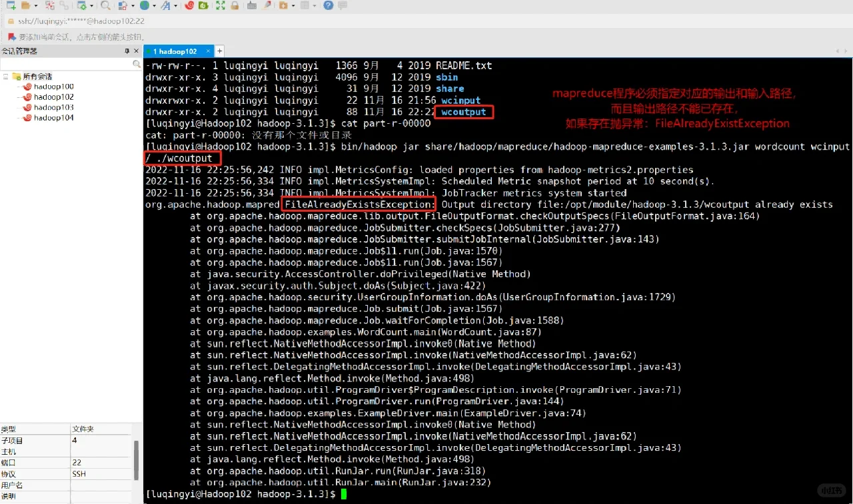
Task: Click README.txt in terminal listing
Action: pyautogui.click(x=464, y=66)
